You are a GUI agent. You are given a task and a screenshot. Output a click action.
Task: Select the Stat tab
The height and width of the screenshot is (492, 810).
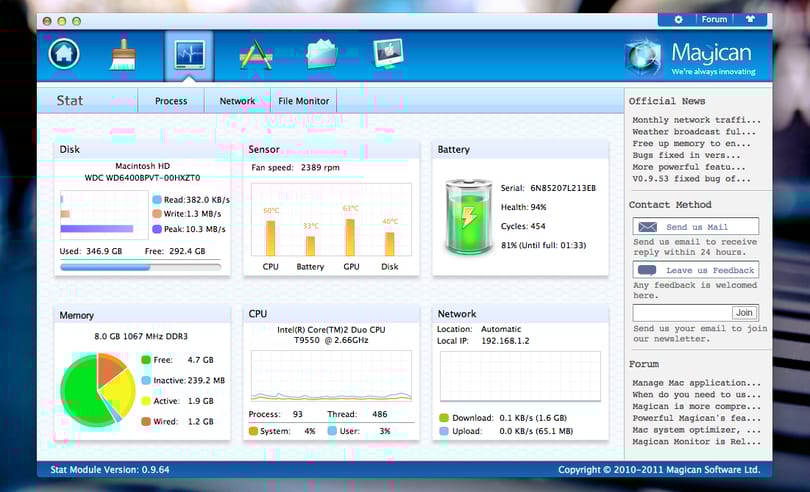(x=70, y=101)
